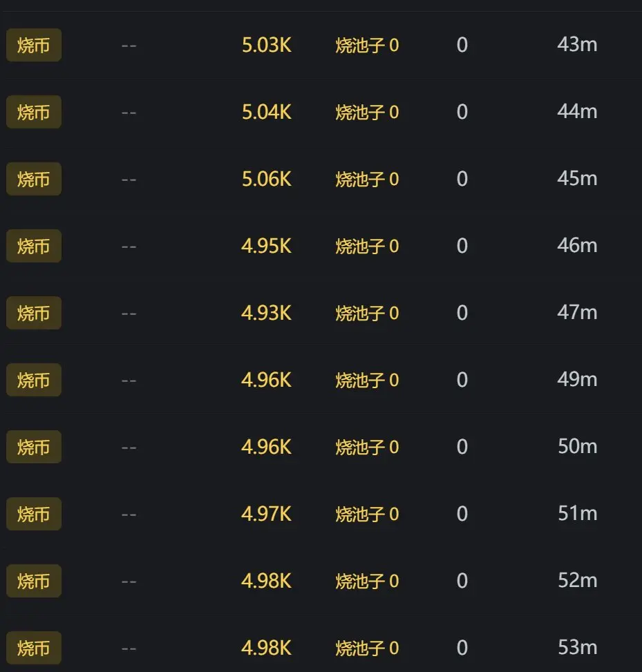Click the 51m timestamp
Screen dimensions: 642x672
pos(577,513)
